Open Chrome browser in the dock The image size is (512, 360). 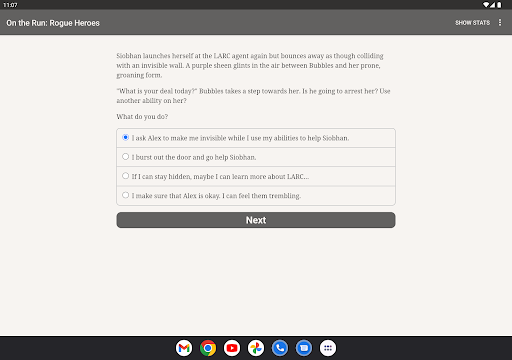click(208, 348)
